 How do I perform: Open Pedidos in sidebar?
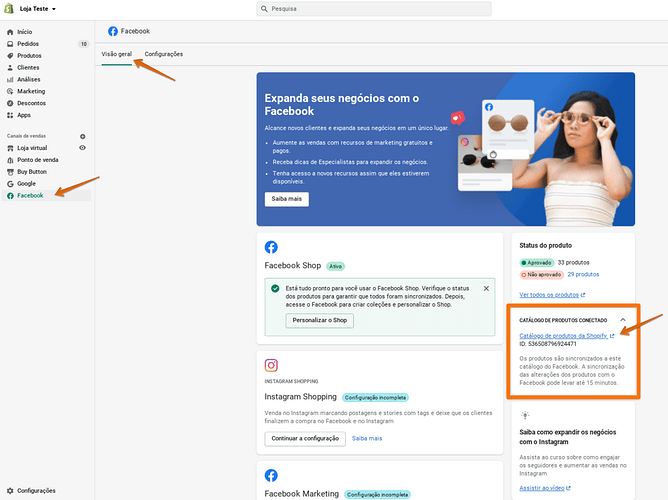pos(28,44)
